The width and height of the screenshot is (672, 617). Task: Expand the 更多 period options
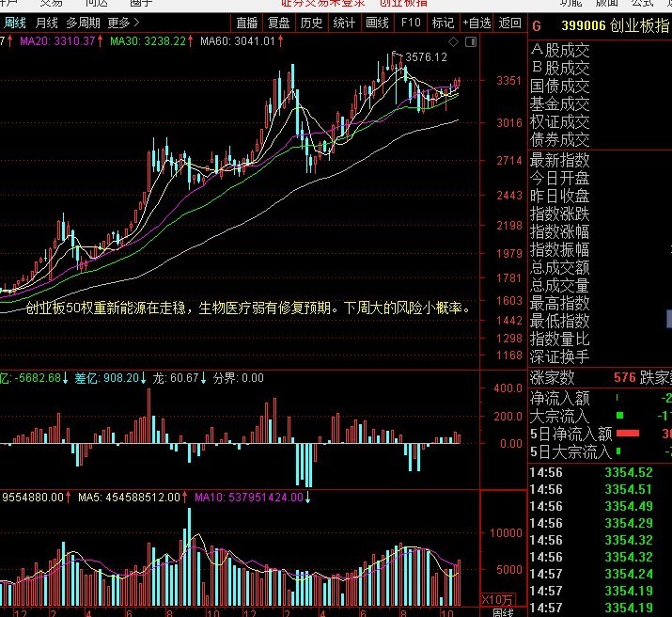123,23
